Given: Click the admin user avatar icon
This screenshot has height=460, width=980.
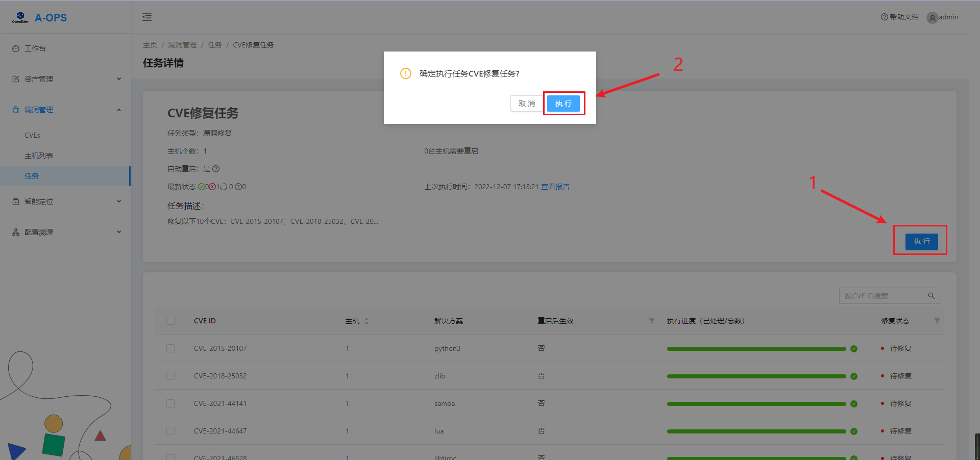Looking at the screenshot, I should 932,18.
